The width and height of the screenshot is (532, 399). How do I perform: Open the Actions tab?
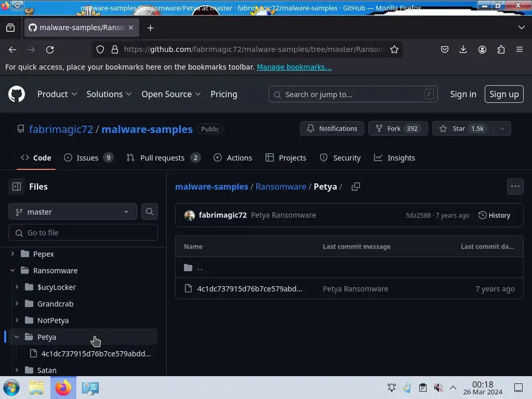click(233, 158)
